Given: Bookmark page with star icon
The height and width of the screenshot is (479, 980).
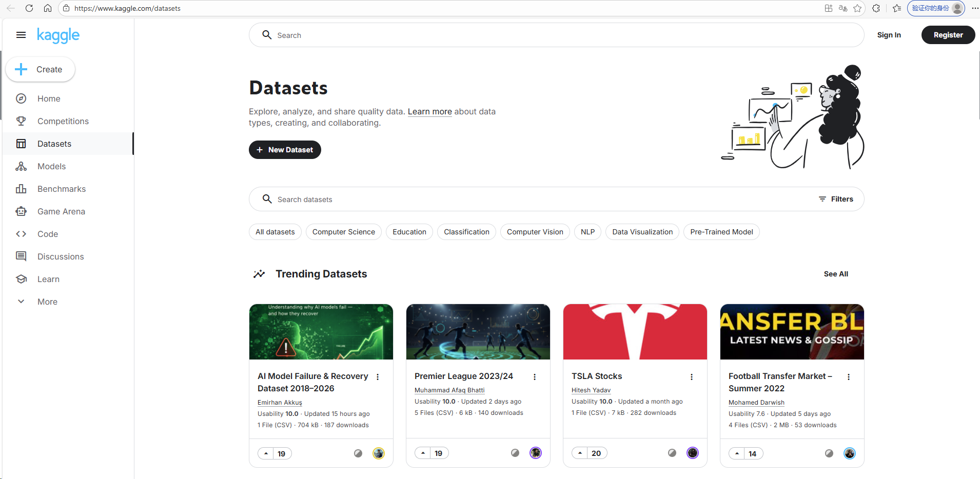Looking at the screenshot, I should (857, 8).
